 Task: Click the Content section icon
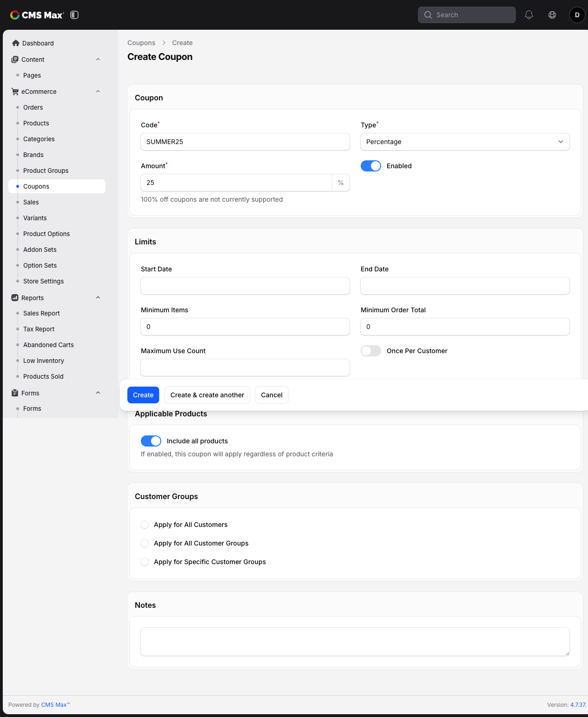coord(15,59)
